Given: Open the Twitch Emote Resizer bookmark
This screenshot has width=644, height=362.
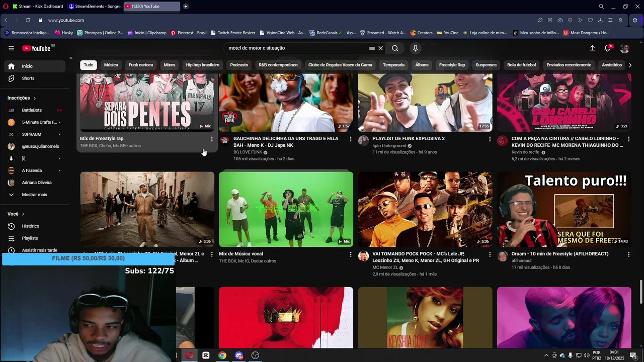Looking at the screenshot, I should point(233,33).
